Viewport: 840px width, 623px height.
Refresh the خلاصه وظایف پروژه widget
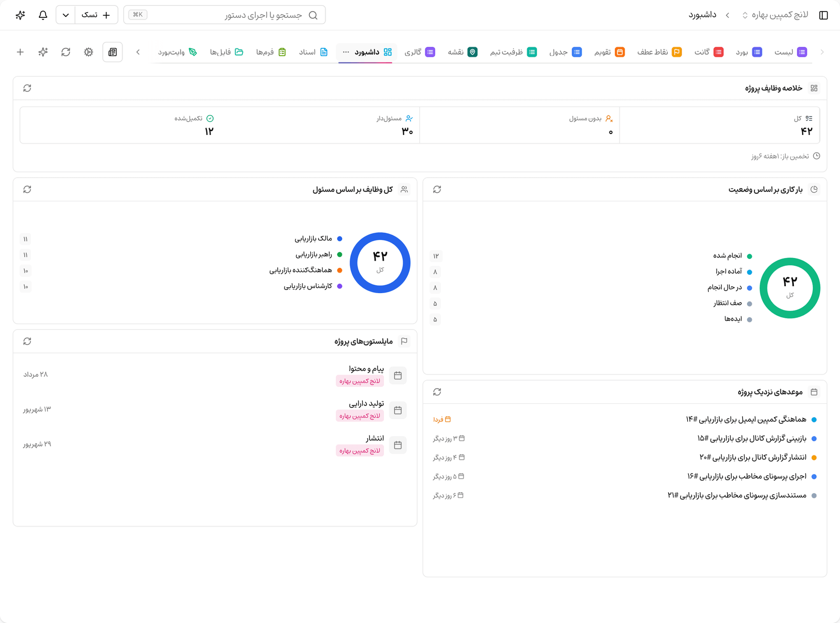(27, 88)
